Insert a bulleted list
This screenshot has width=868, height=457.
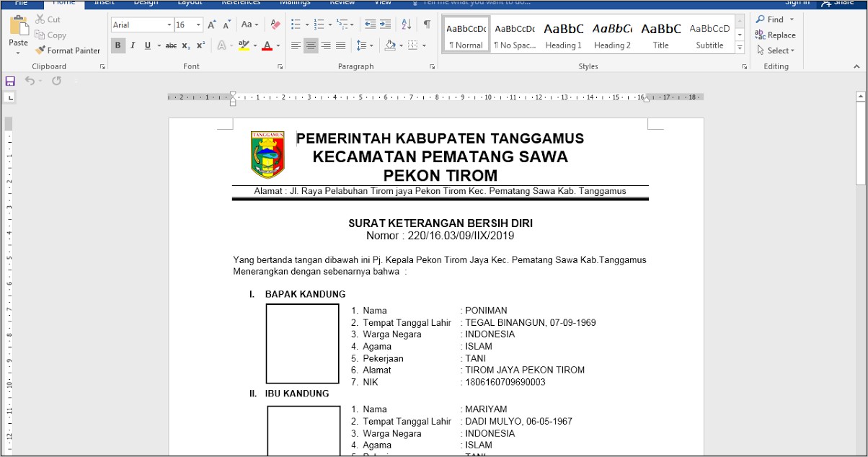[x=295, y=25]
